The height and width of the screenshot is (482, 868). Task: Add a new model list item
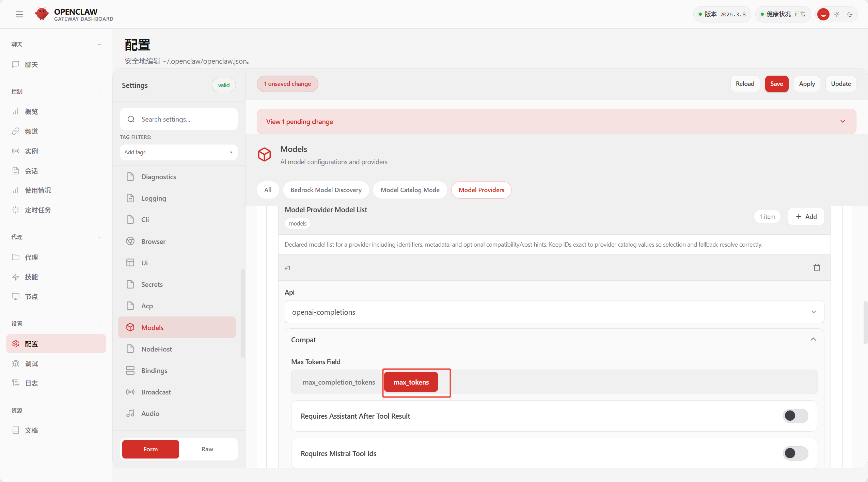coord(806,217)
